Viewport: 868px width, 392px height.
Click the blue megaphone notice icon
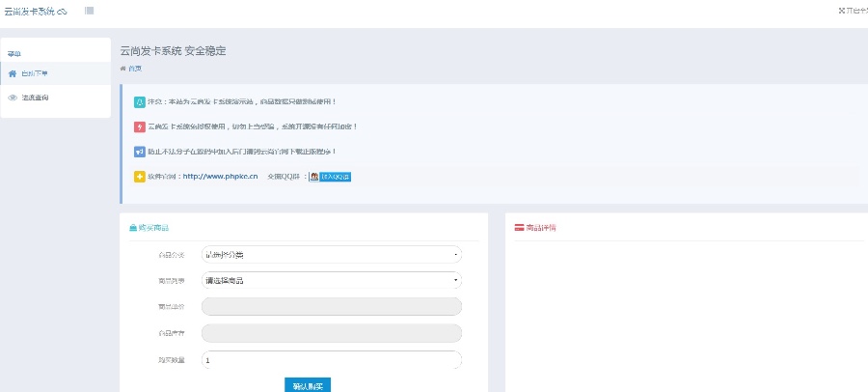(x=140, y=152)
